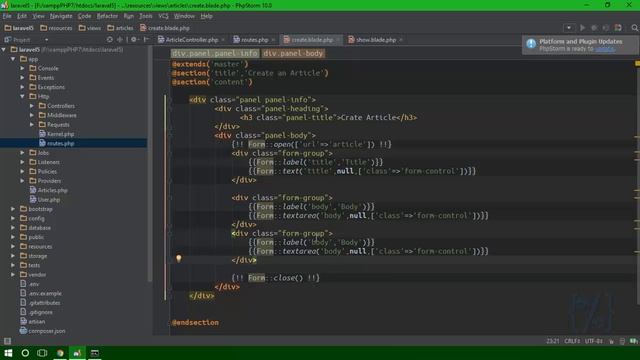The width and height of the screenshot is (640, 360).
Task: Click the hide Project panel icon
Action: click(146, 40)
